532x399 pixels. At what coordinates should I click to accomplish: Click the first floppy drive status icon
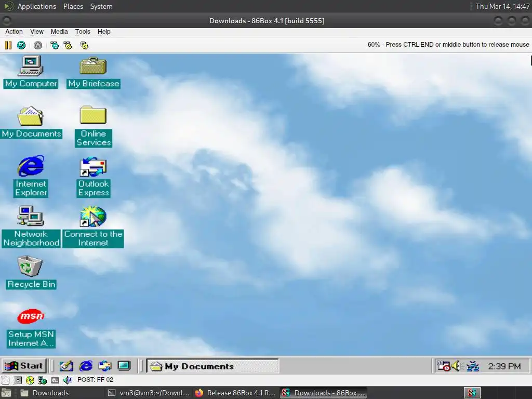tap(5, 380)
